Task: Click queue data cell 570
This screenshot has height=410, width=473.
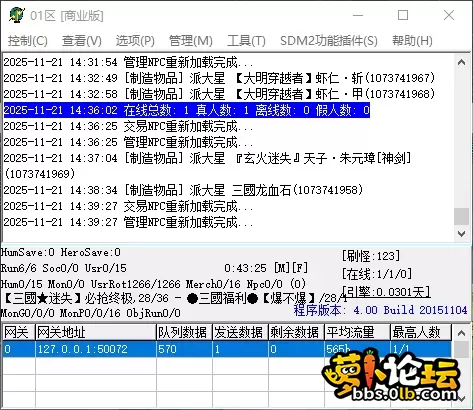Action: pos(184,349)
